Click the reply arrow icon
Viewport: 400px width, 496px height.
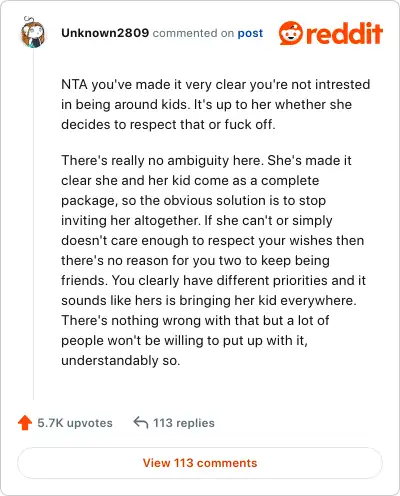point(141,422)
